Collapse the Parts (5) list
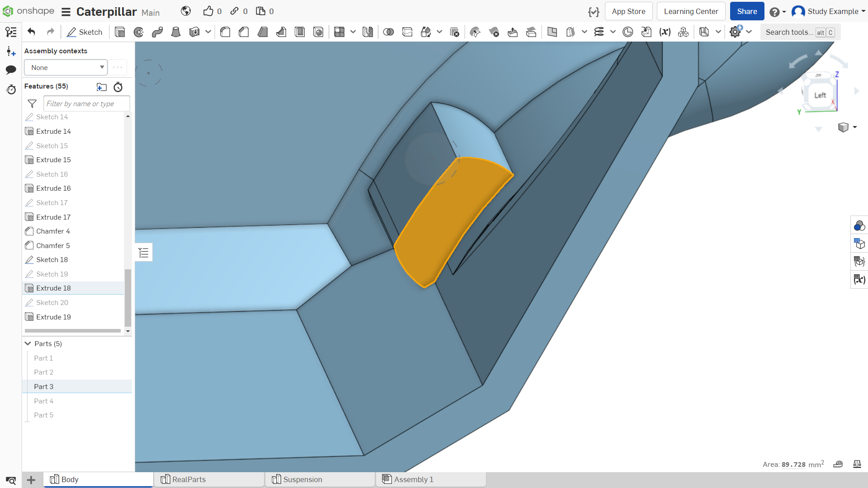Image resolution: width=868 pixels, height=488 pixels. click(x=28, y=343)
